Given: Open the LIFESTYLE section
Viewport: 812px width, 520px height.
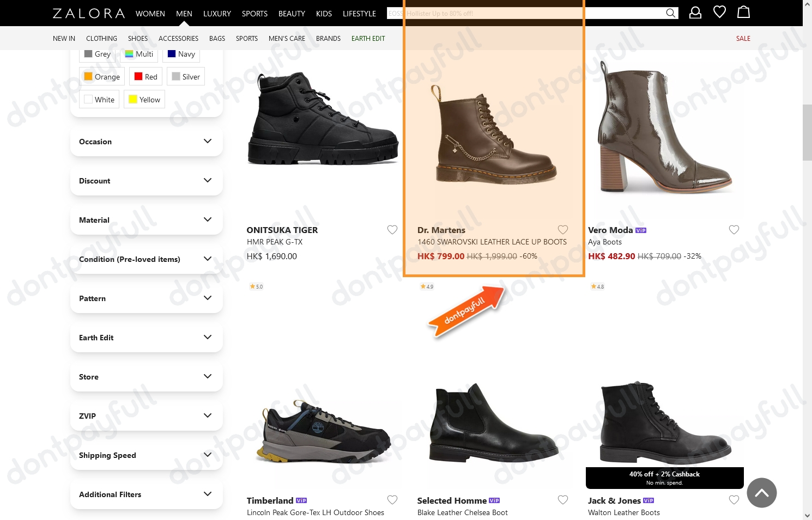Looking at the screenshot, I should click(359, 14).
